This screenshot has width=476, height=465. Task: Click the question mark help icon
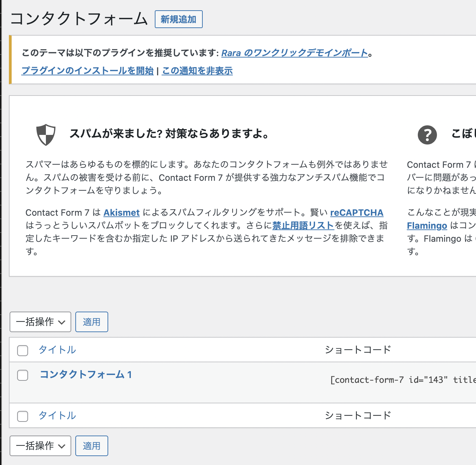tap(427, 135)
